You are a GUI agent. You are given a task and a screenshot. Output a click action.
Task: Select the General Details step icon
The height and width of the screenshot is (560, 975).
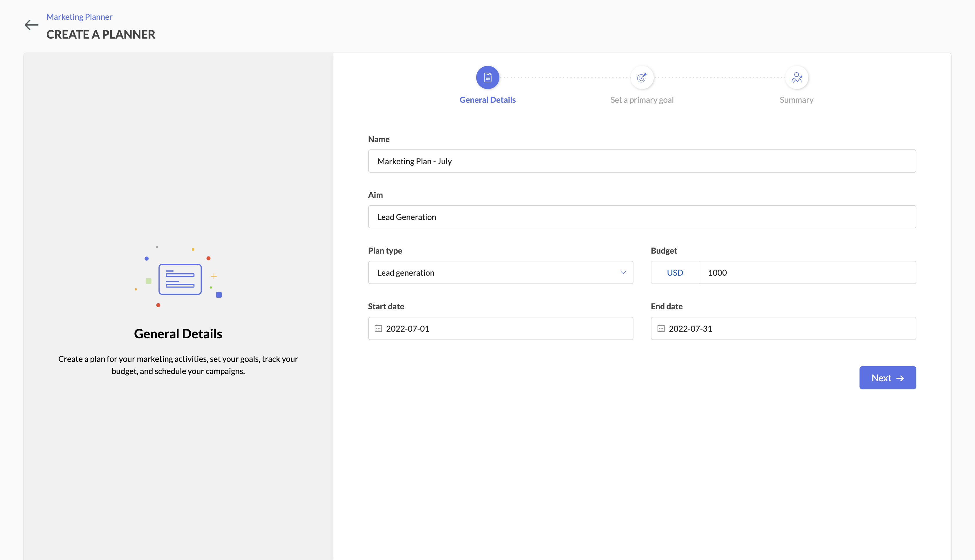coord(488,77)
